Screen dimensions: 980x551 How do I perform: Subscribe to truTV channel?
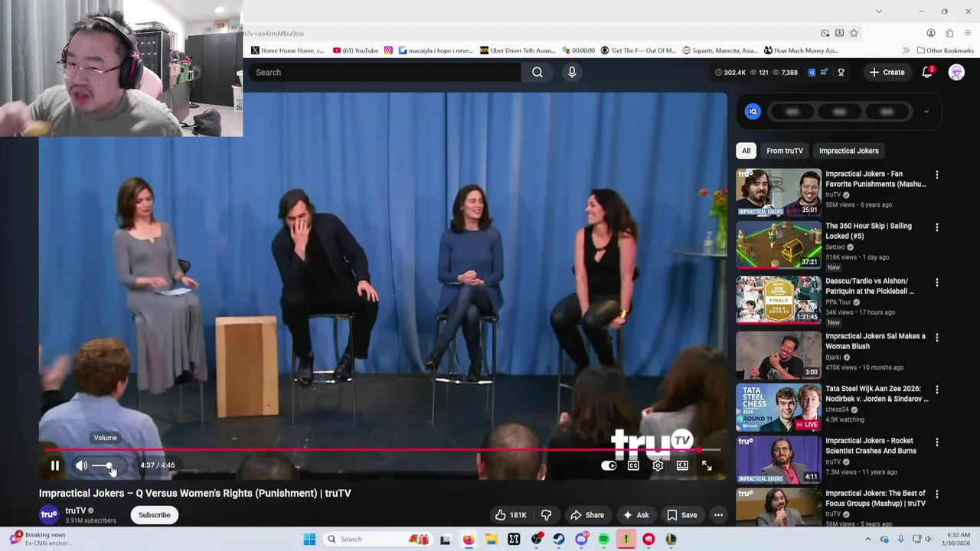point(154,515)
